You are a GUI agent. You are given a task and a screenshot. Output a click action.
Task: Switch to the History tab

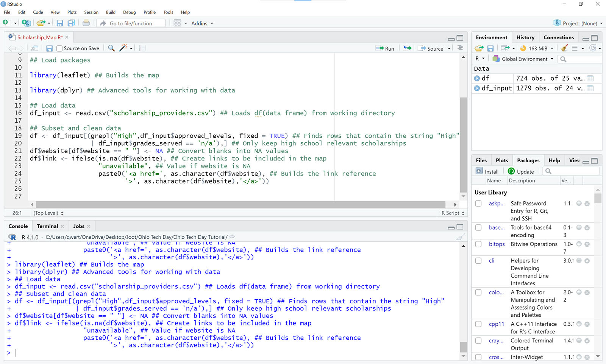tap(525, 37)
